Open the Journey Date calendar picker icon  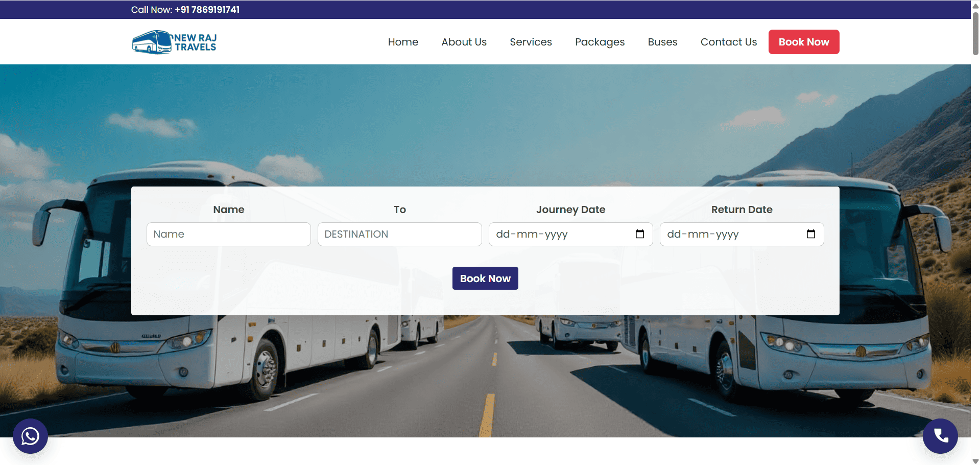click(x=639, y=234)
